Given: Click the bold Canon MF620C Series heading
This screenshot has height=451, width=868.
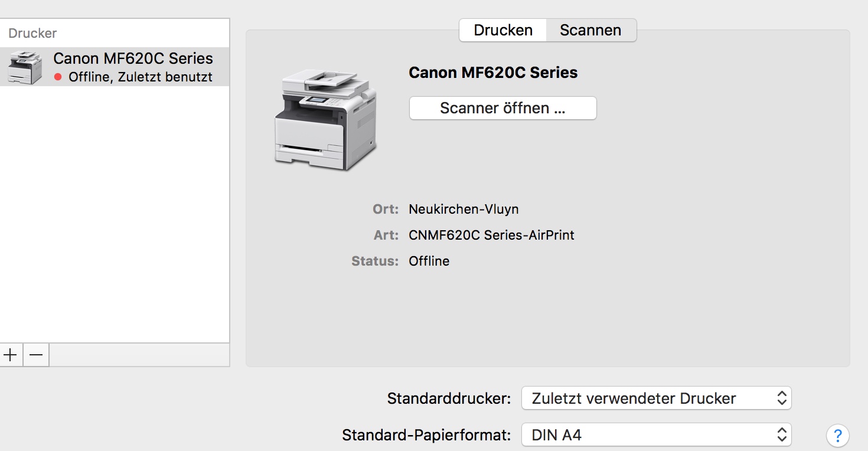Looking at the screenshot, I should [x=493, y=73].
